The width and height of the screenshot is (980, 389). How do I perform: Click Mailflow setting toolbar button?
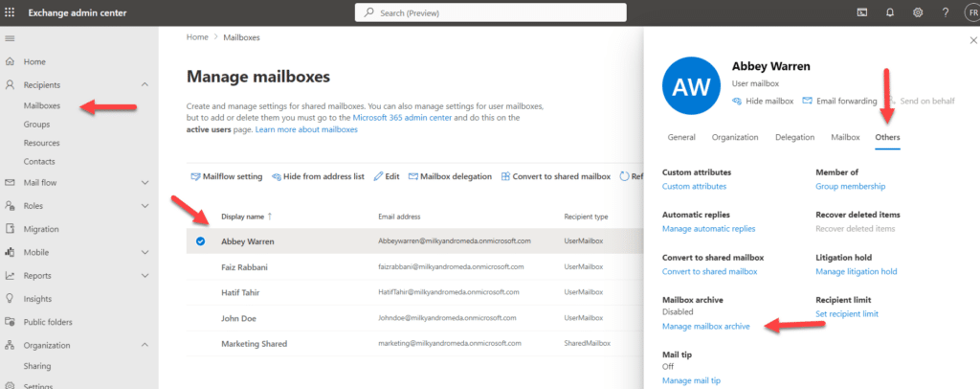coord(226,176)
